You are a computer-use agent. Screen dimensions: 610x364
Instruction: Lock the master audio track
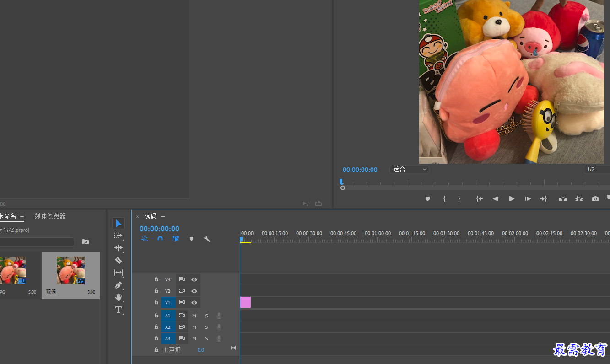(157, 350)
